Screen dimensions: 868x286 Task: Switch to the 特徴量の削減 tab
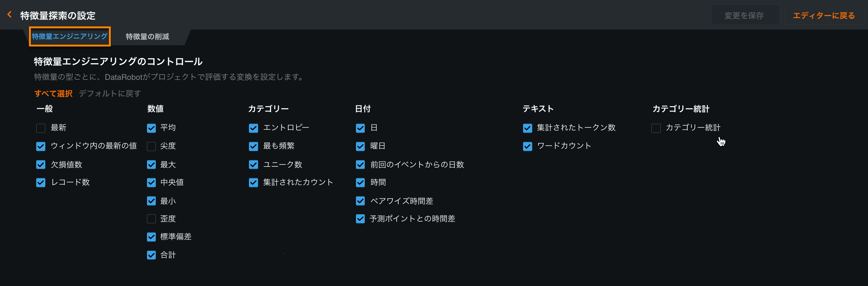click(x=147, y=37)
